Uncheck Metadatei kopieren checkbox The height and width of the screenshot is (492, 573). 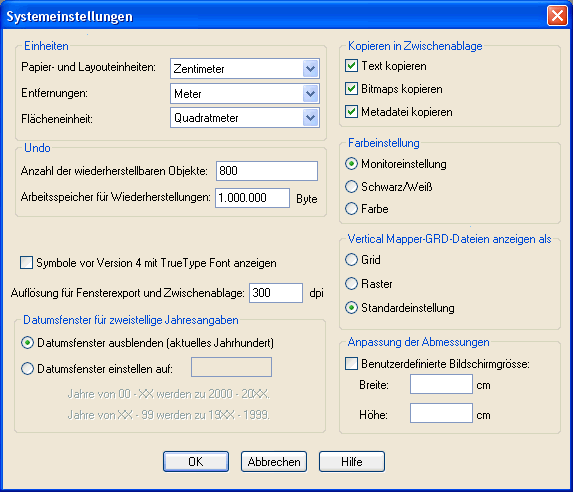(351, 111)
